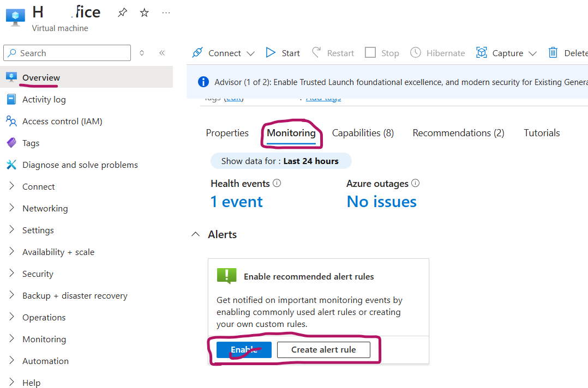Show the Health events info tooltip
The image size is (588, 388).
click(277, 183)
